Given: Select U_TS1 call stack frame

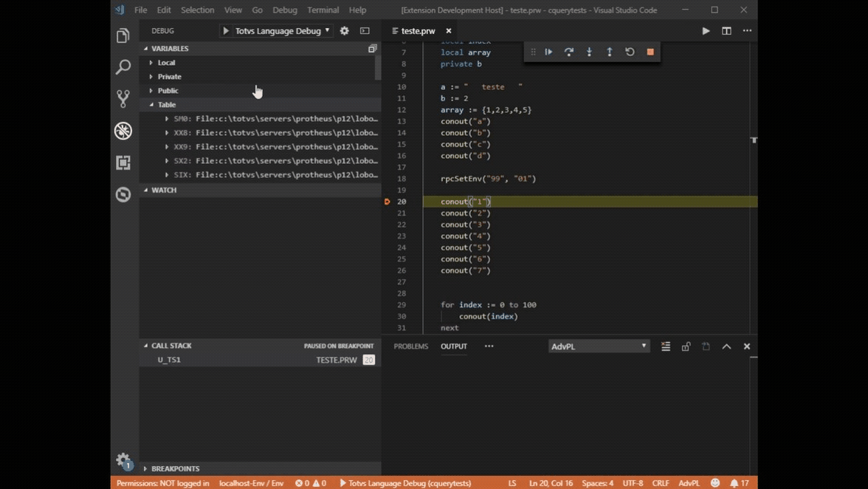Looking at the screenshot, I should click(260, 360).
